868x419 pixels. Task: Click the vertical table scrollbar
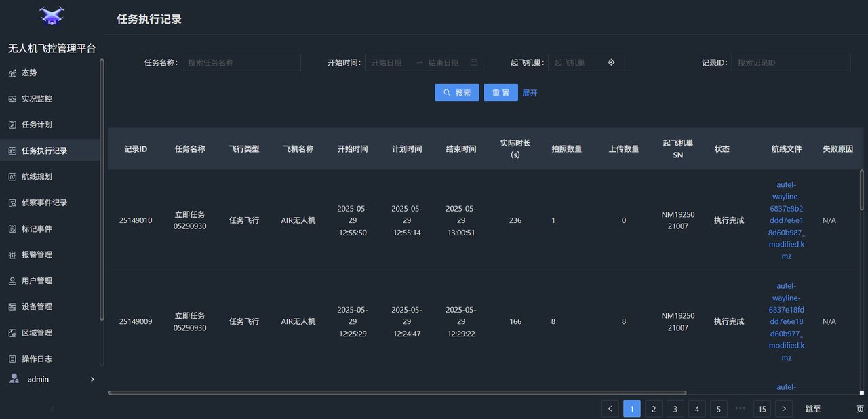coord(862,190)
